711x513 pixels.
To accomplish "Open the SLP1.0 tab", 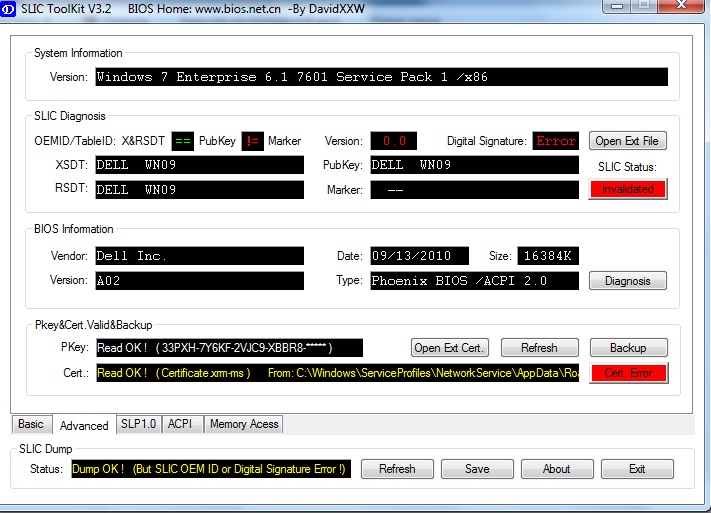I will click(139, 424).
